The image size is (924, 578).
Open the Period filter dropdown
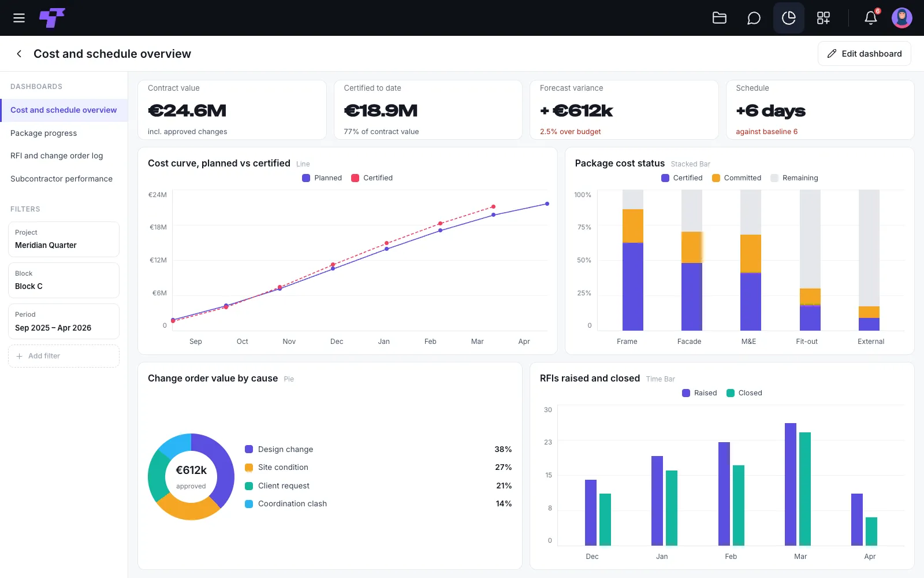(x=64, y=321)
